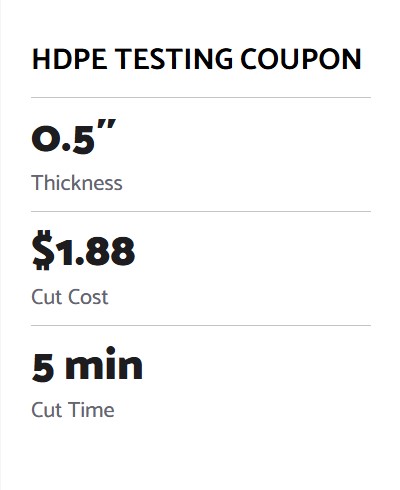Click the word Time under 5 min
The image size is (400, 490).
[91, 410]
